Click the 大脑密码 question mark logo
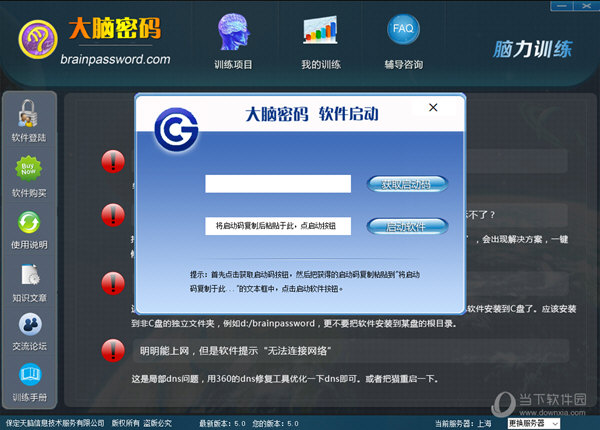 38,39
